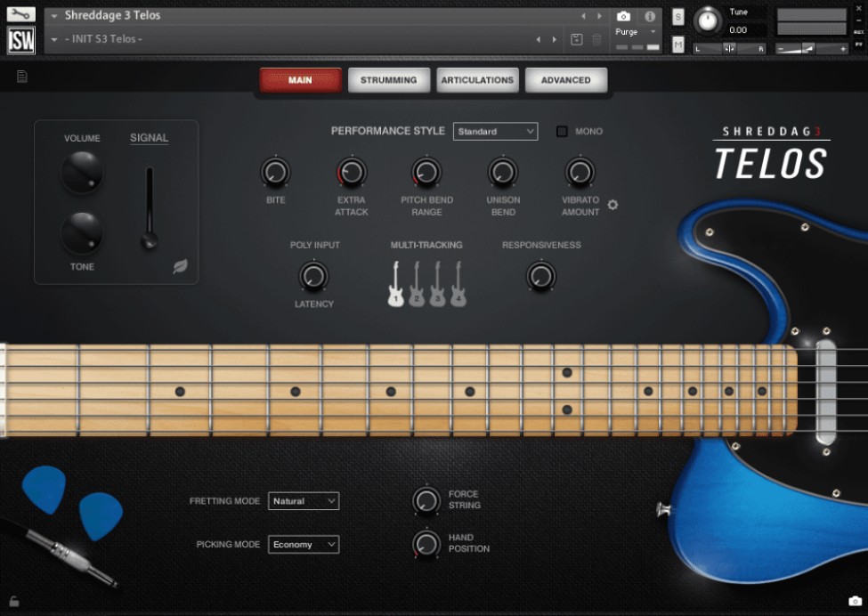
Task: Click the camera snapshot icon in the header
Action: click(x=623, y=15)
